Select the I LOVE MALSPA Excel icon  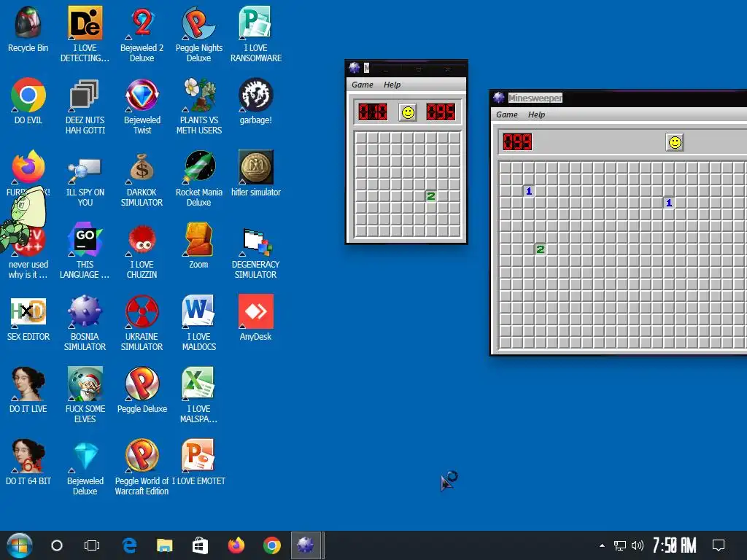(198, 384)
